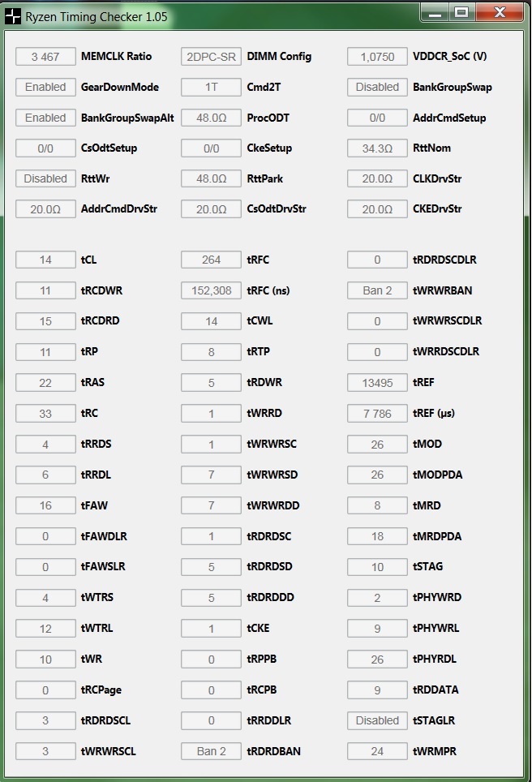This screenshot has width=532, height=782.
Task: Select the GearDownMode Enabled field
Action: click(x=45, y=88)
